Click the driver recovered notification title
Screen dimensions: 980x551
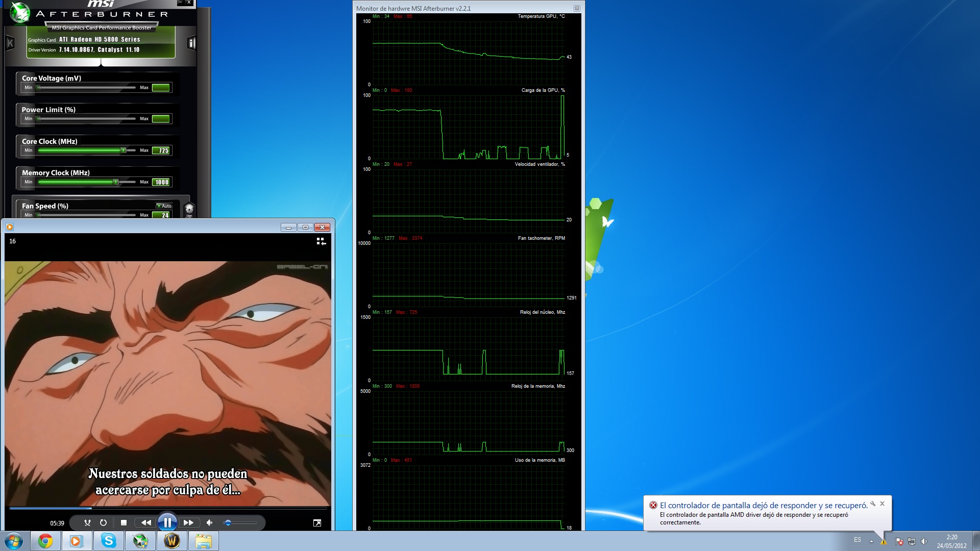(764, 505)
